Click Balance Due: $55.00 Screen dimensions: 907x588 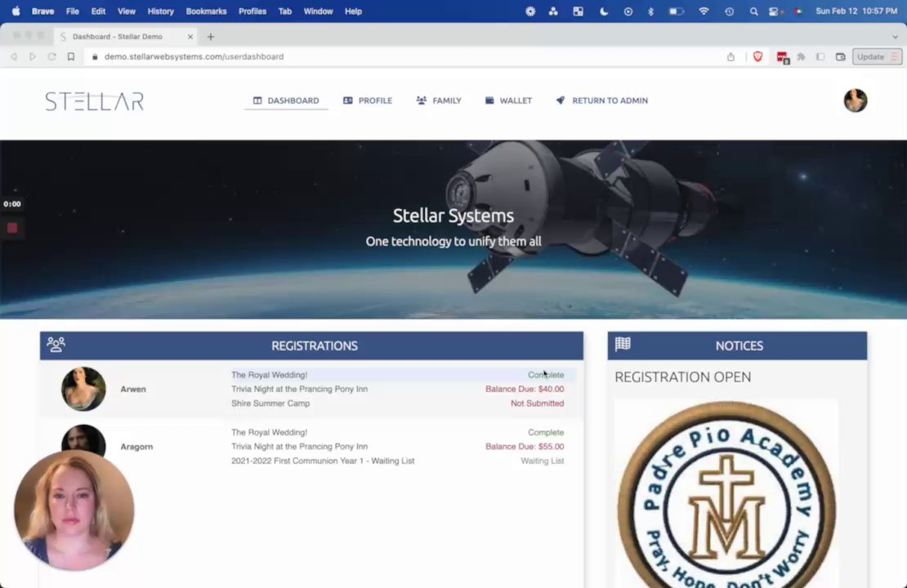click(525, 447)
